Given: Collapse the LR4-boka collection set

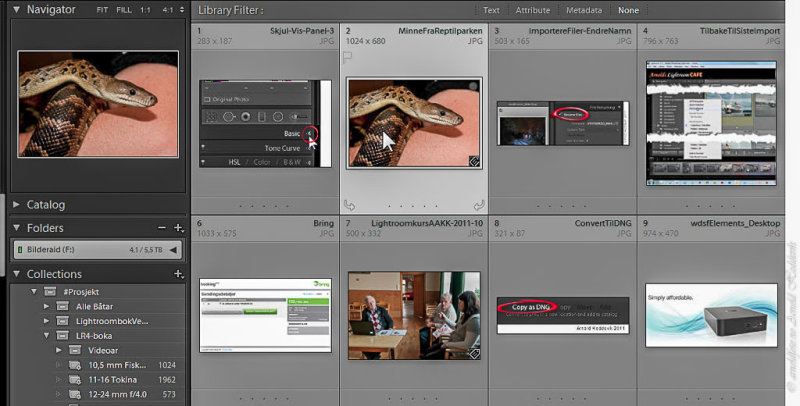Looking at the screenshot, I should click(46, 336).
